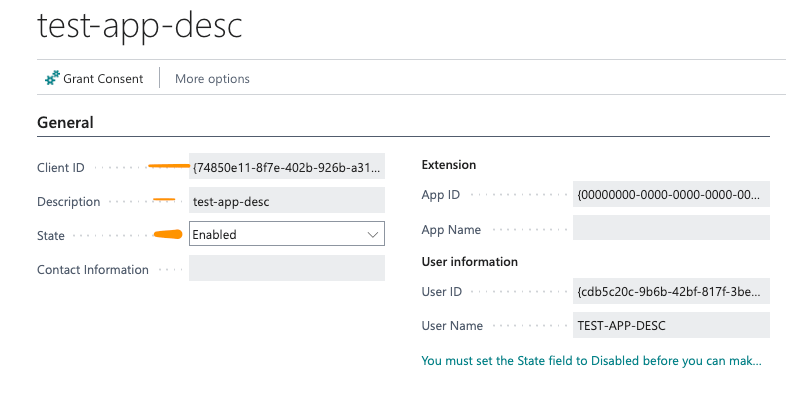The width and height of the screenshot is (789, 402).
Task: Collapse the General section heading
Action: pos(65,123)
